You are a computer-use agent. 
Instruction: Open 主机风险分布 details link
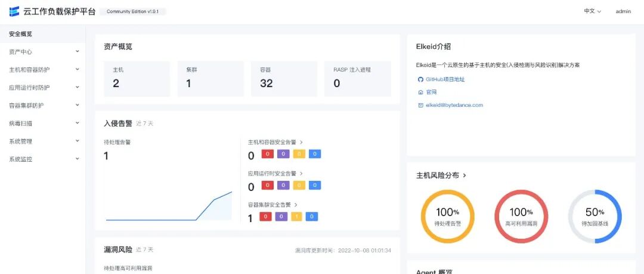[441, 176]
